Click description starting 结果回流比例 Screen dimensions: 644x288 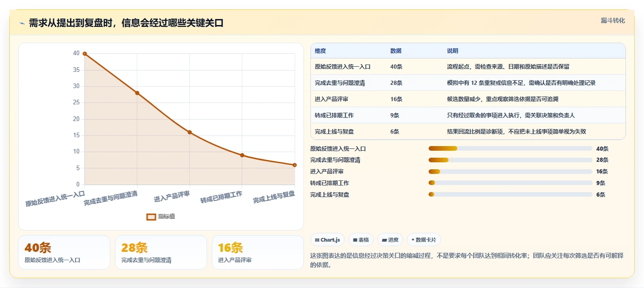tap(516, 132)
